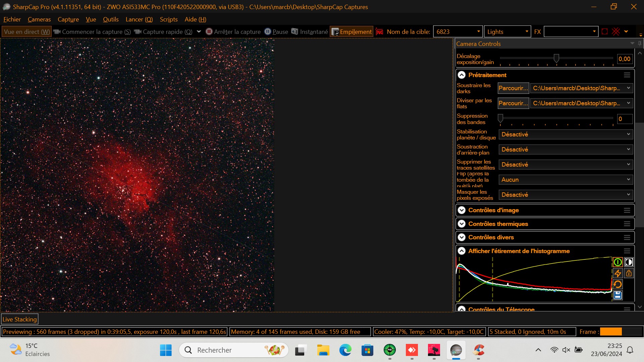Click the reset stretch circular-arrow icon
The width and height of the screenshot is (644, 362).
(618, 284)
